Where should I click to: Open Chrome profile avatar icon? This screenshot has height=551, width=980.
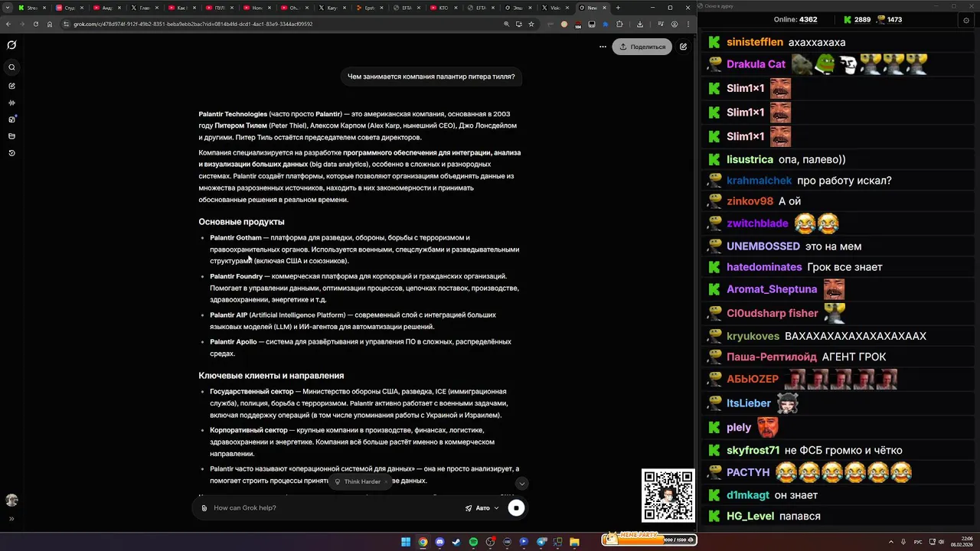point(675,24)
